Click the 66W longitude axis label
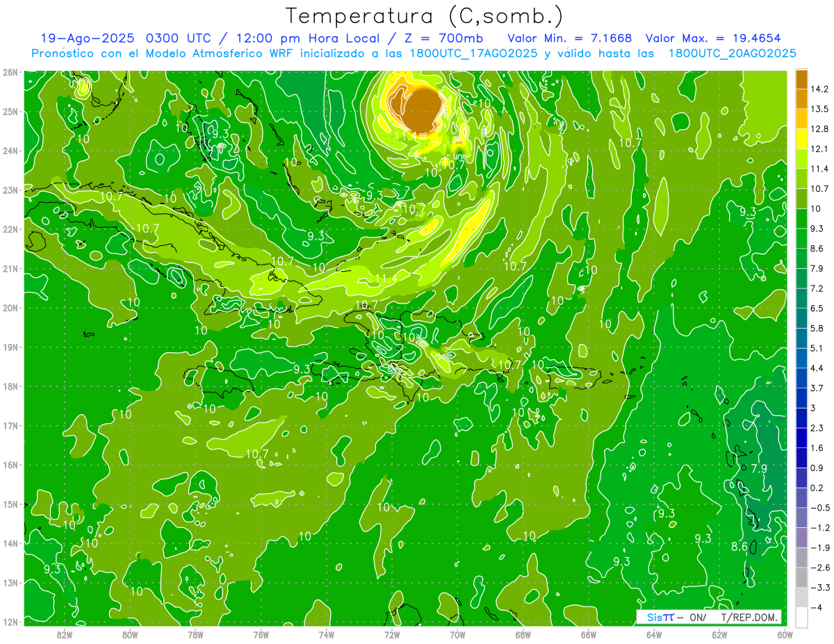 pos(589,634)
